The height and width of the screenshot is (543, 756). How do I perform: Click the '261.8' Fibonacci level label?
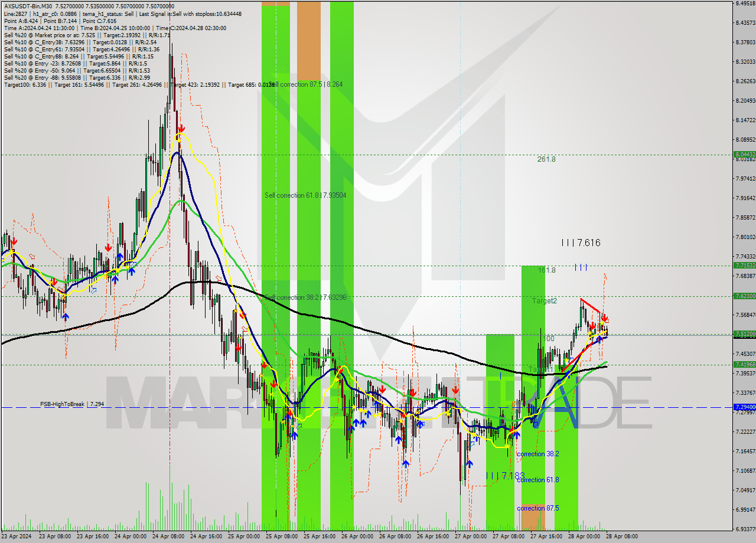pos(546,159)
